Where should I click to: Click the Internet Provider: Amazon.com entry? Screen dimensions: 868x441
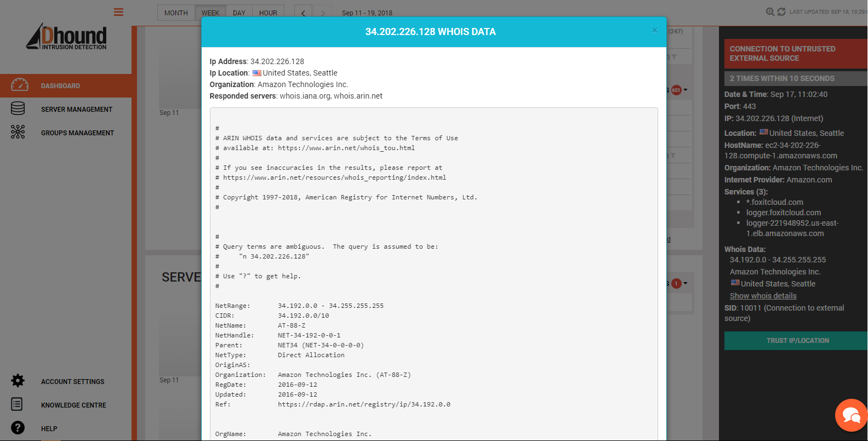(778, 180)
